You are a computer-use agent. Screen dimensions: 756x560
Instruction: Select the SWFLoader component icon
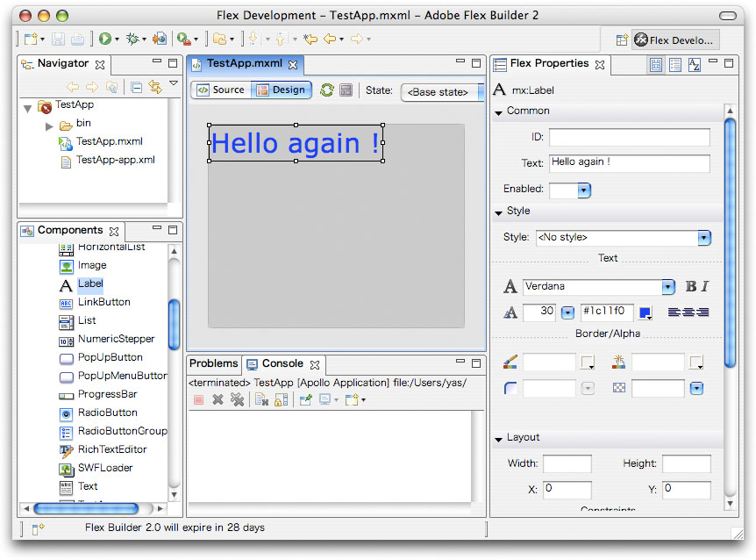pyautogui.click(x=66, y=469)
